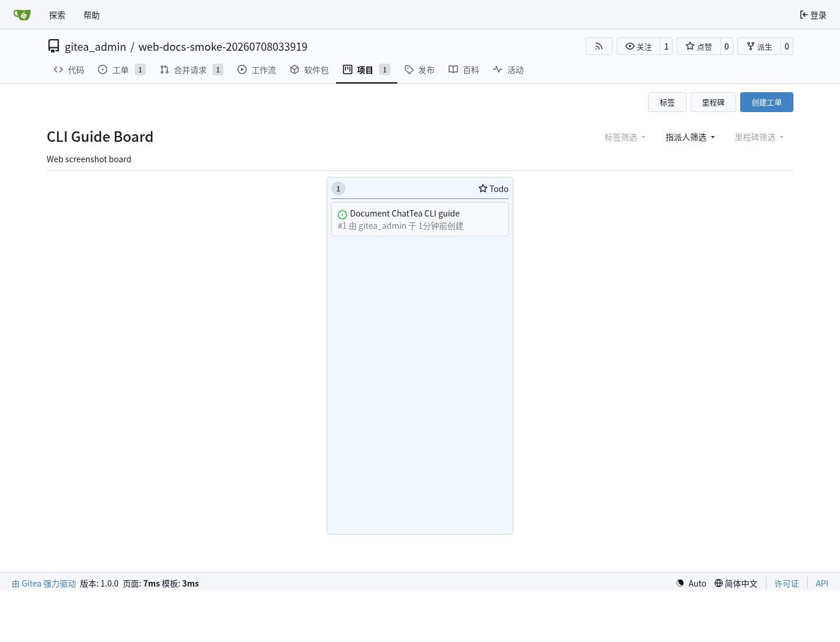
Task: Toggle the 关注 watch button
Action: (x=638, y=46)
